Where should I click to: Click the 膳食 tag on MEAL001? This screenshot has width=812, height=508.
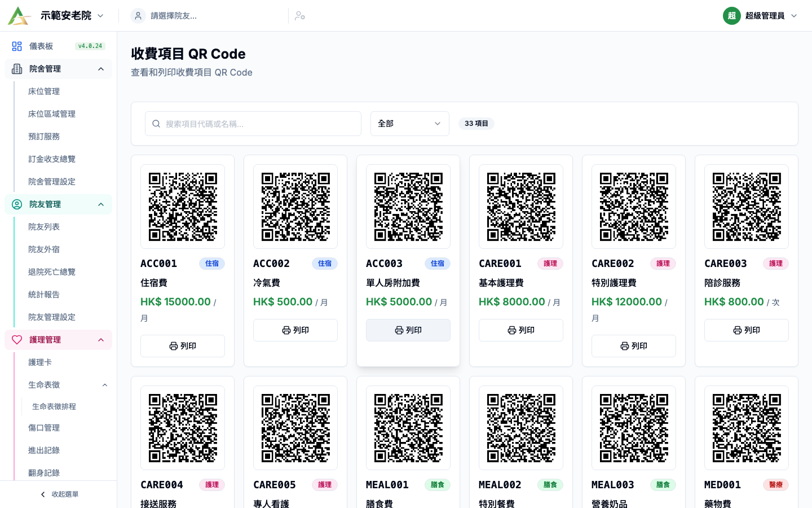[438, 485]
